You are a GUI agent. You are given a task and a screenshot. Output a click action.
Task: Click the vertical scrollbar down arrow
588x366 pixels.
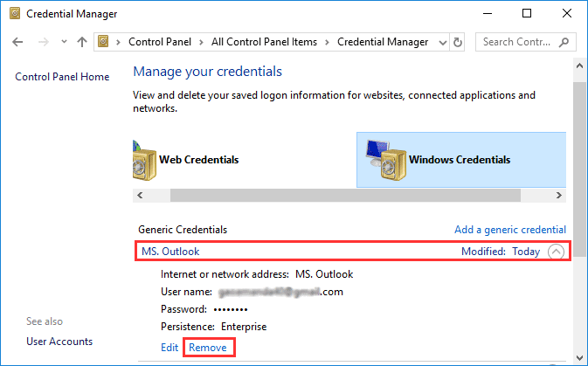coord(580,358)
